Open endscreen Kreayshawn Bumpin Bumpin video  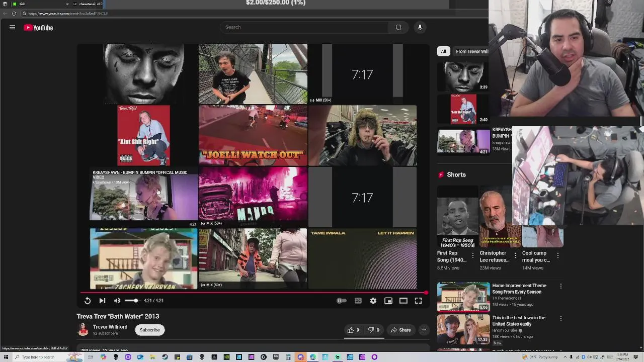[x=144, y=197]
